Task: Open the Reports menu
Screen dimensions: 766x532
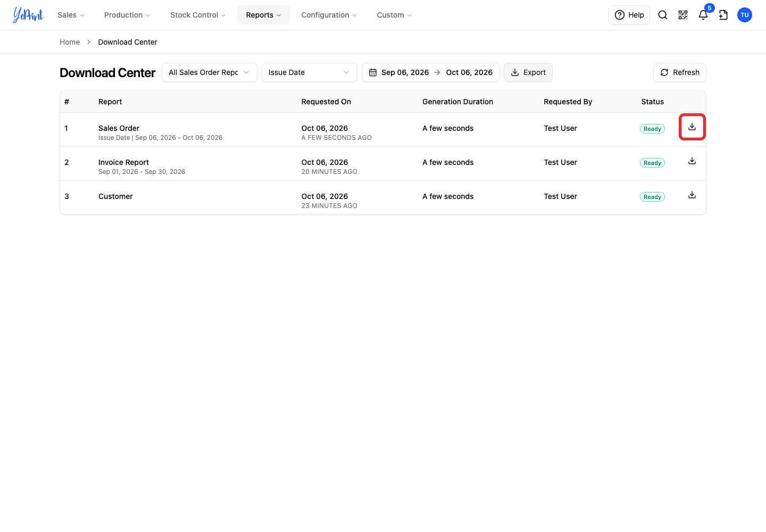Action: click(x=264, y=15)
